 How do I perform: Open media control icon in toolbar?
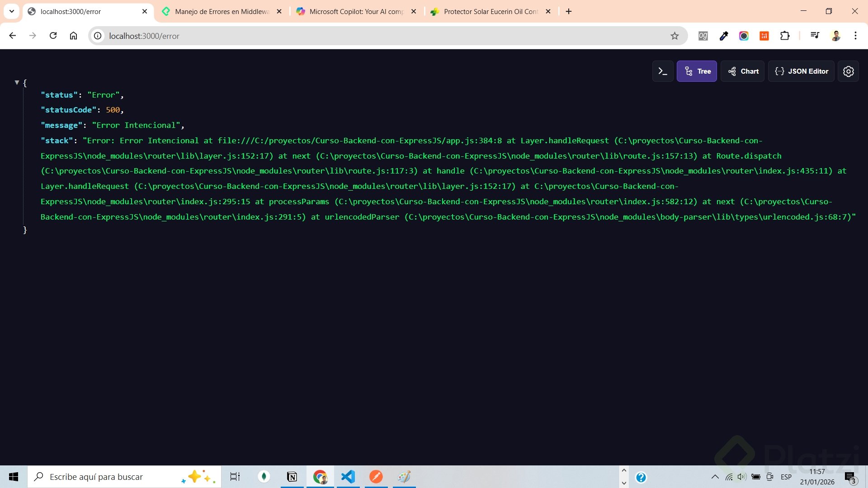pos(815,35)
